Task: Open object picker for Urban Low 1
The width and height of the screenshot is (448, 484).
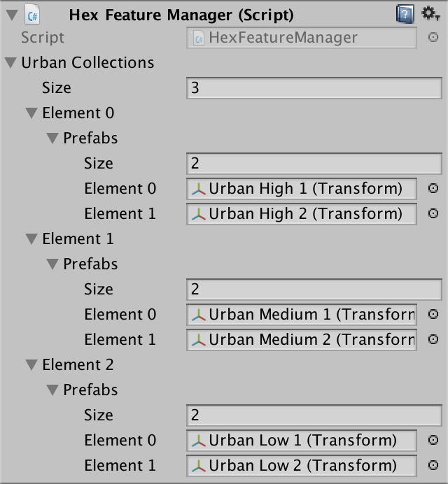Action: 433,440
